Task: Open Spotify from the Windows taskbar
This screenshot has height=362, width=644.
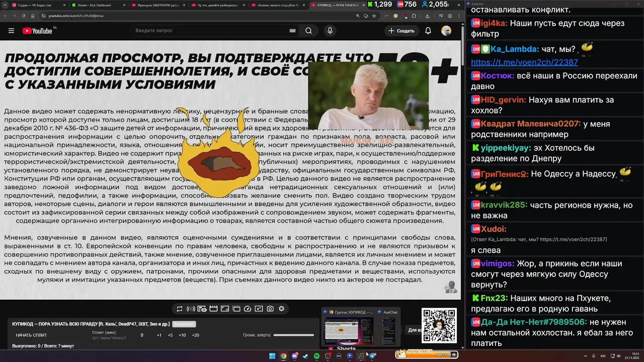Action: 317,356
